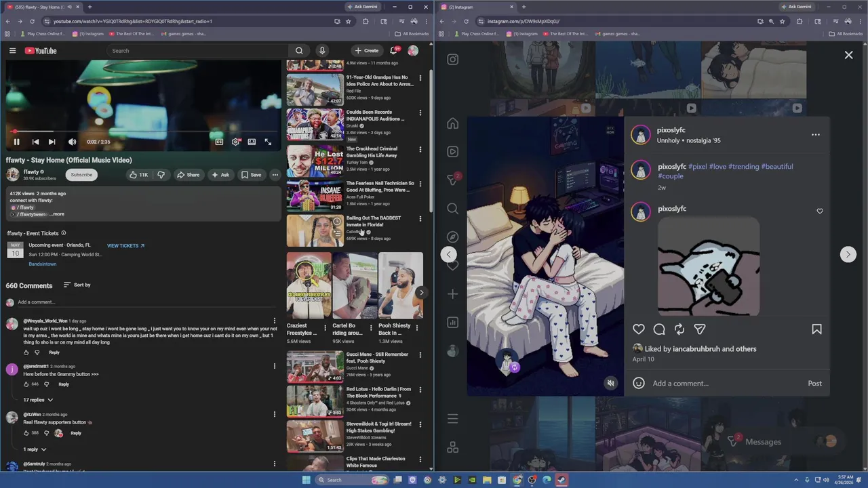Expand 1 reply under ItzWen comment

pos(35,449)
